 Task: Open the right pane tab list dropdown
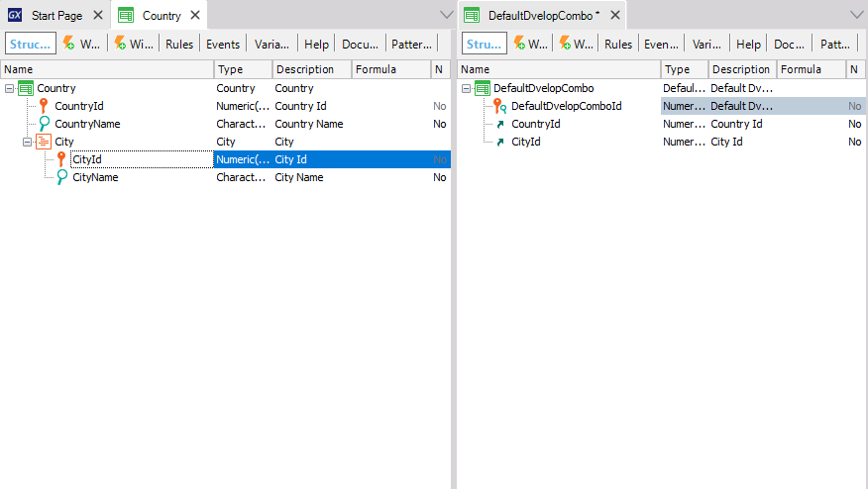[x=856, y=15]
